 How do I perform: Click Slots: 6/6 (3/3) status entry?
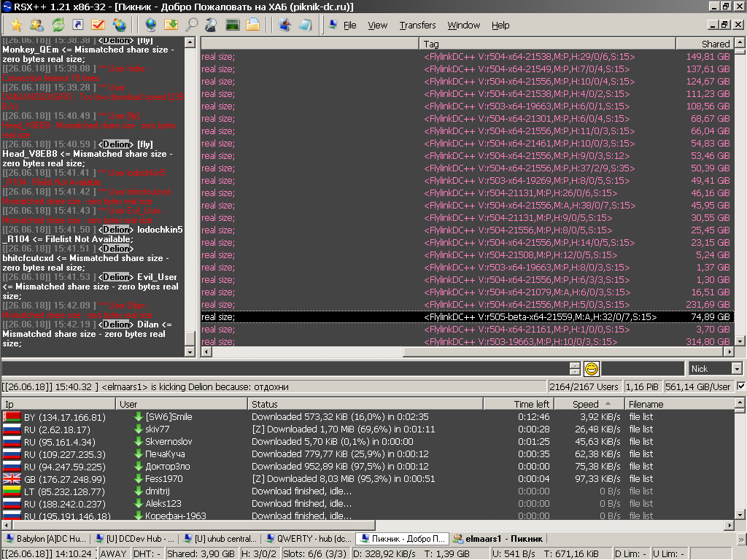[315, 553]
